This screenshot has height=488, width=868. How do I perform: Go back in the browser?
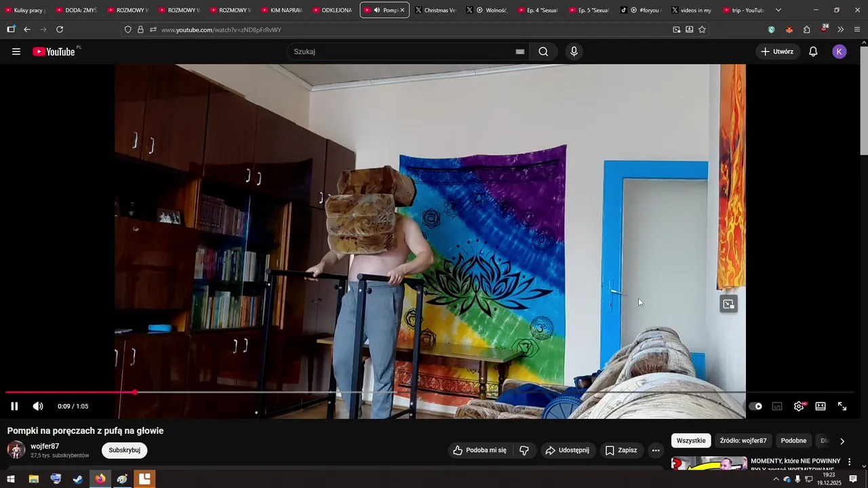coord(27,30)
